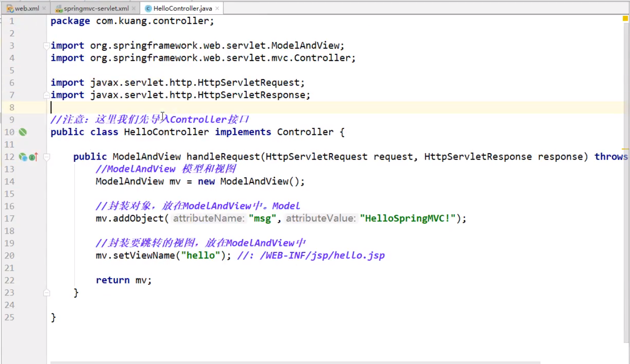Close the HelloController.java tab
630x364 pixels.
click(x=217, y=8)
